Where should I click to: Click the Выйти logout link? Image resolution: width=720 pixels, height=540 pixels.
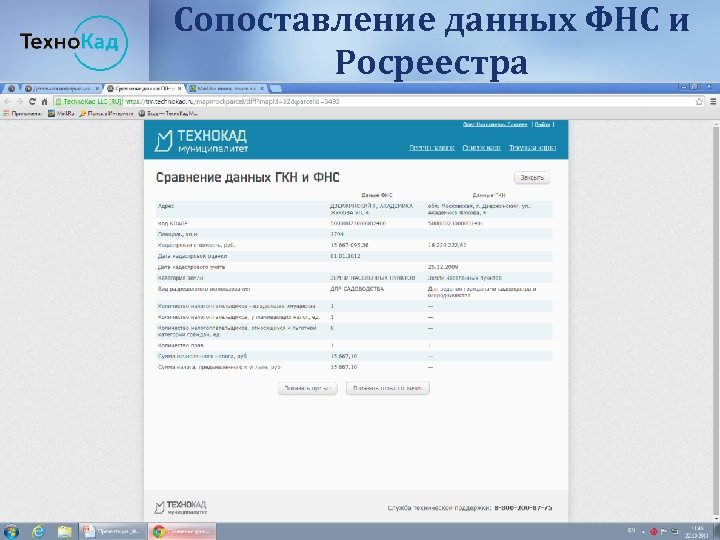point(542,124)
